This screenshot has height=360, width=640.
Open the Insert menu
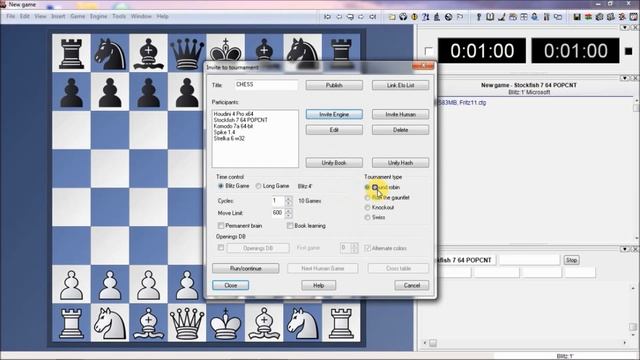pos(58,16)
